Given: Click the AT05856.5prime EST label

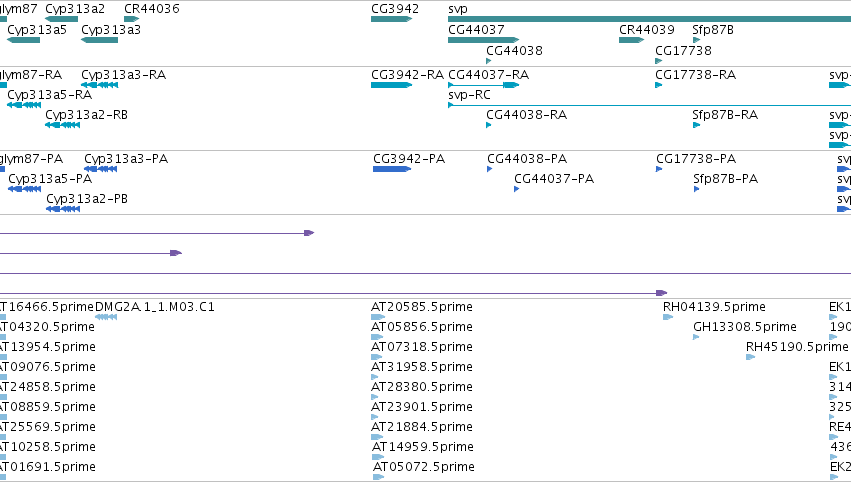Looking at the screenshot, I should 422,326.
